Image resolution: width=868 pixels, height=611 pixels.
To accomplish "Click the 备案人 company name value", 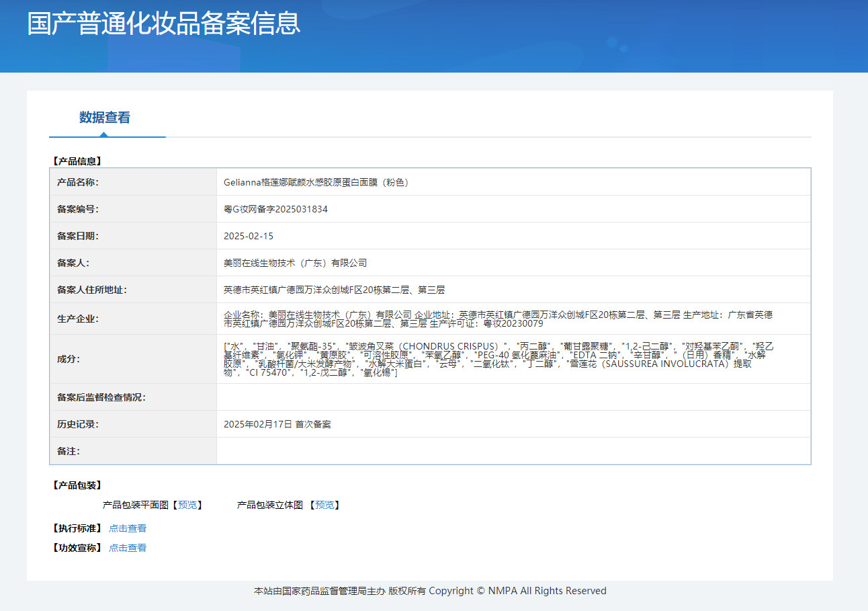I will [295, 263].
